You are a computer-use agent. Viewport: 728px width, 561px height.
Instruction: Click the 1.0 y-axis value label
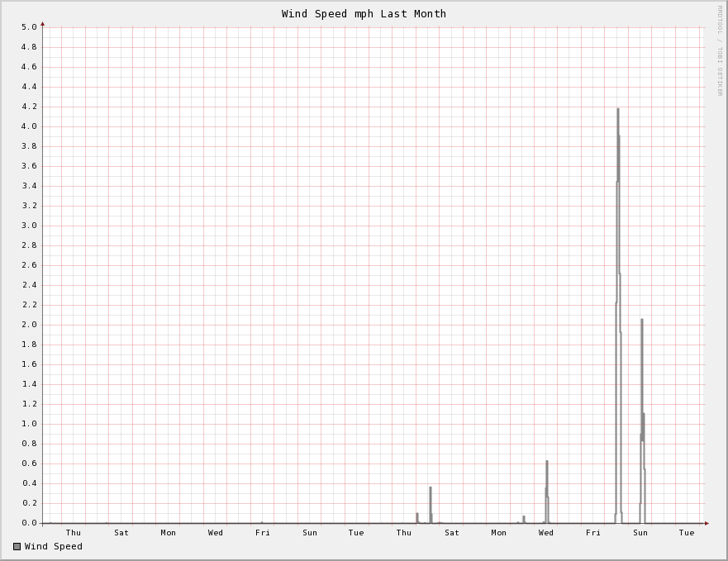29,424
